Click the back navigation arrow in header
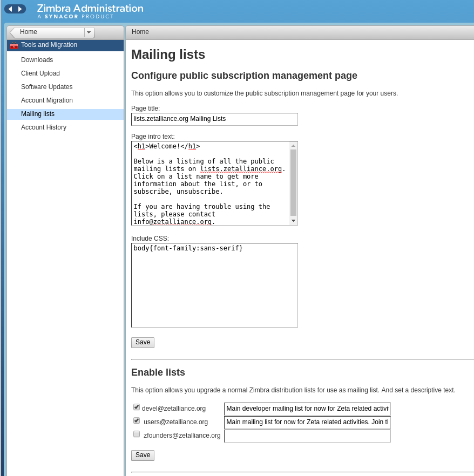Screen dimensions: 474x476 (x=10, y=9)
